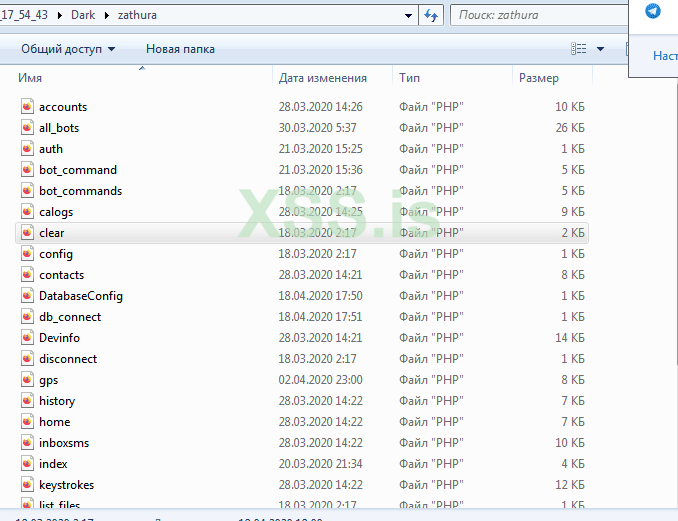Select the file named auth
Screen dimensions: 678x521
point(51,149)
